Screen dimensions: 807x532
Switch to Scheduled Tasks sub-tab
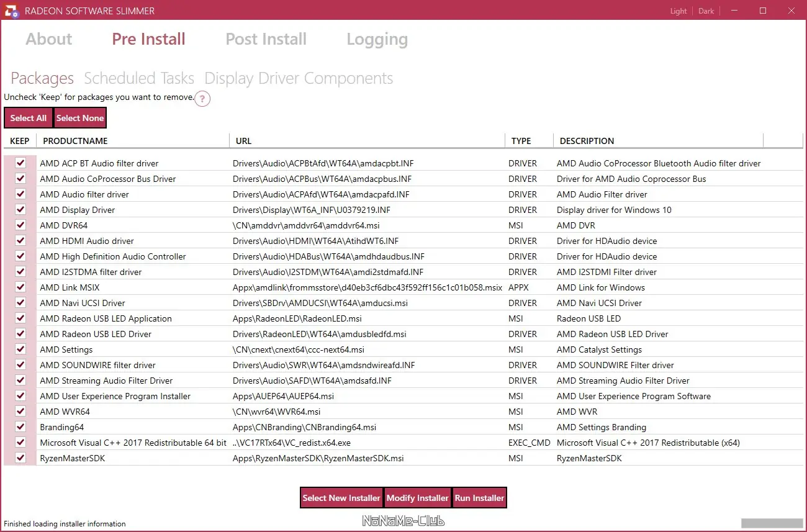tap(139, 78)
